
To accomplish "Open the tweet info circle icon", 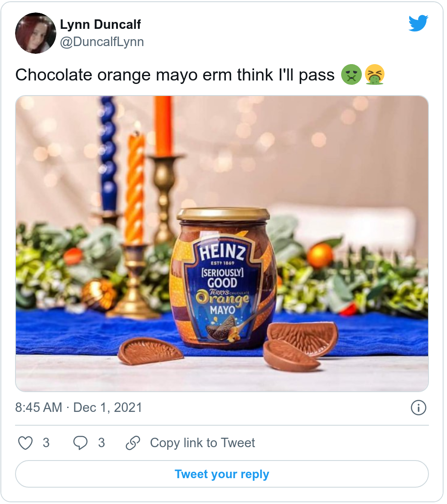I will tap(418, 408).
